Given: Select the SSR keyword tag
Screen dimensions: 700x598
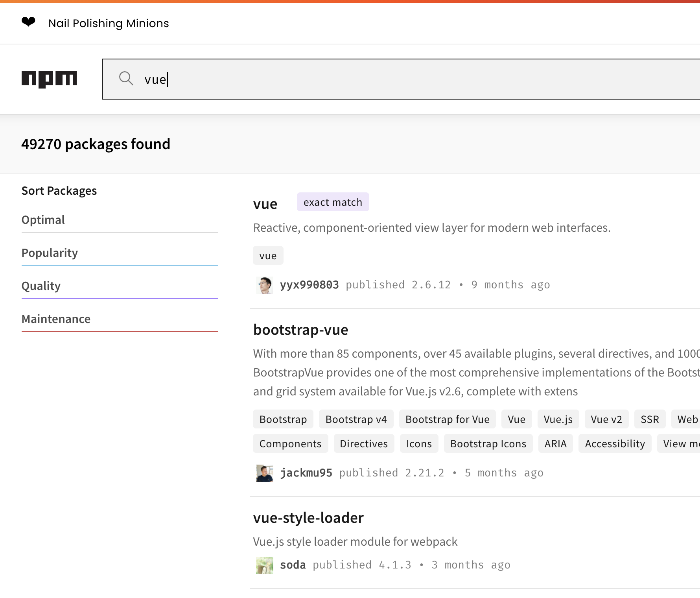Looking at the screenshot, I should 650,419.
